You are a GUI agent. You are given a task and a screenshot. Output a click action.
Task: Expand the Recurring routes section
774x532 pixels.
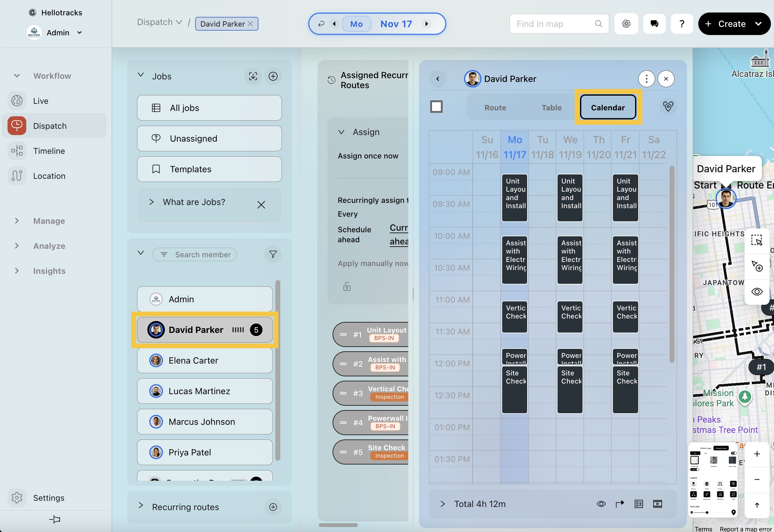[x=141, y=506]
